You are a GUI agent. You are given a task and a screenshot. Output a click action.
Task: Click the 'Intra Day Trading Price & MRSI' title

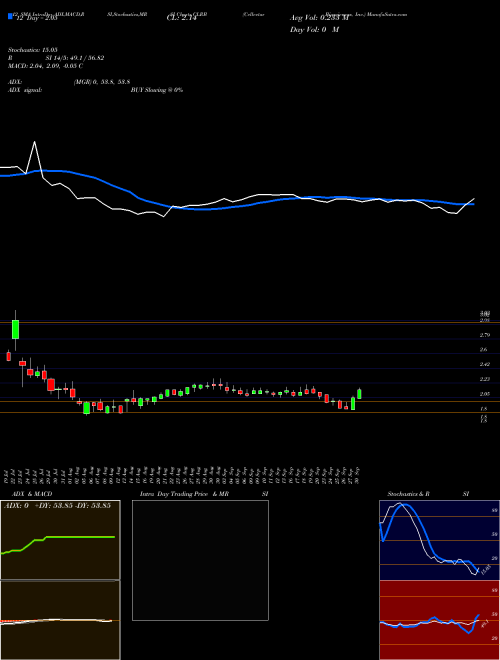(x=204, y=494)
